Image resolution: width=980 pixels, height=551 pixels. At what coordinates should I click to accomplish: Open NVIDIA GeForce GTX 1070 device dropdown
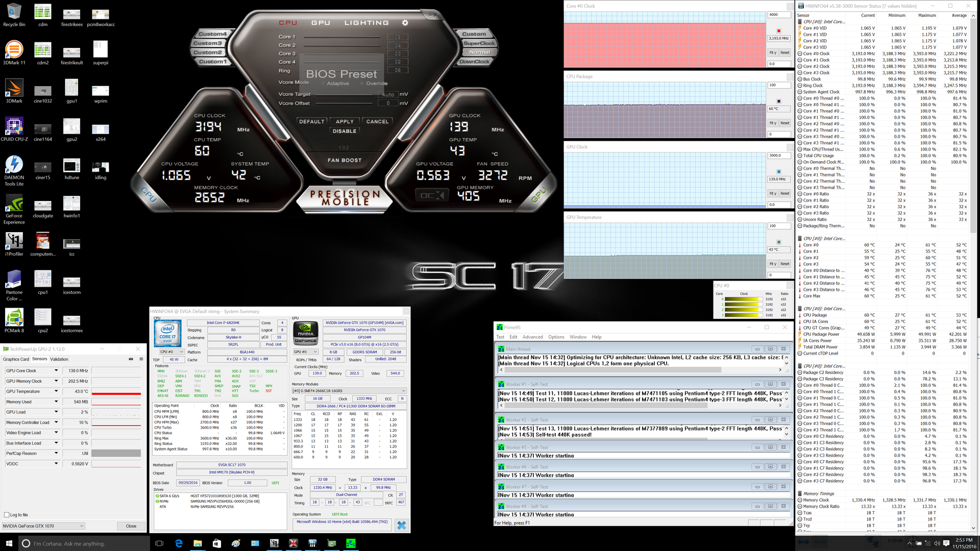[43, 526]
